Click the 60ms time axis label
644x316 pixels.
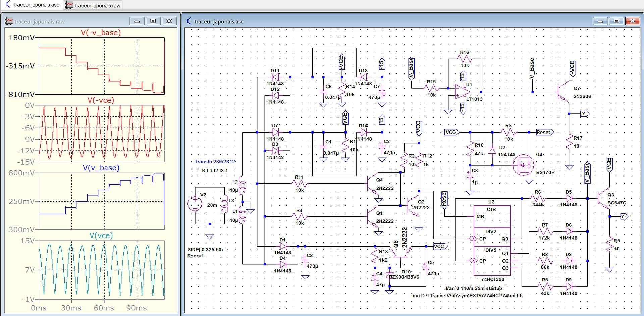click(104, 308)
